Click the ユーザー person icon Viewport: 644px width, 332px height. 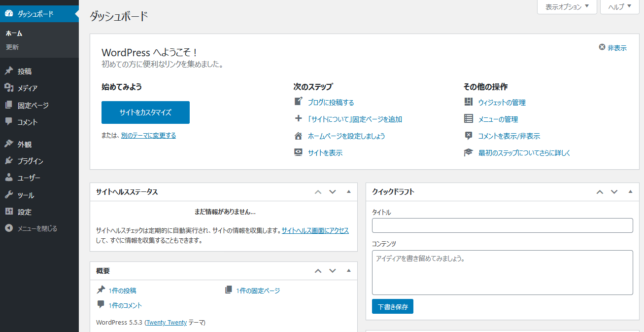(x=9, y=178)
